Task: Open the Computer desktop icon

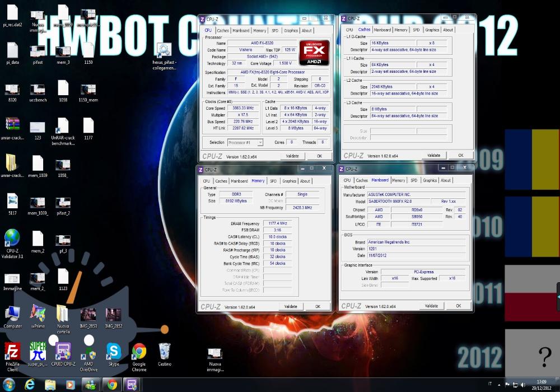Action: point(12,316)
